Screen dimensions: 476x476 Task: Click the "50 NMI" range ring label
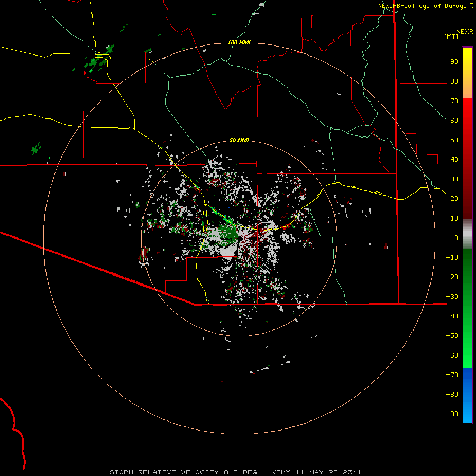coord(239,140)
